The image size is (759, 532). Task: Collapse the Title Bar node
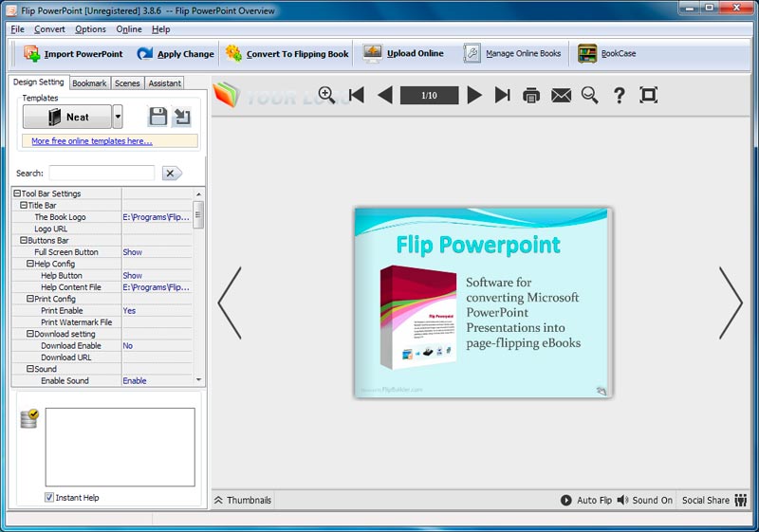23,205
